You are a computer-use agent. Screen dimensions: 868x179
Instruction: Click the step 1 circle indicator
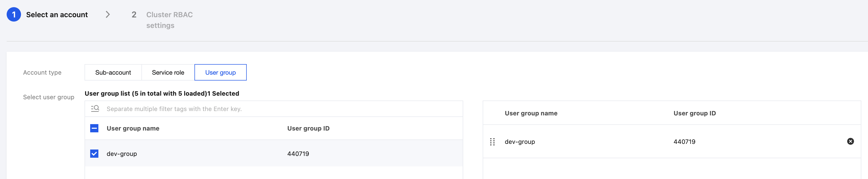coord(14,15)
